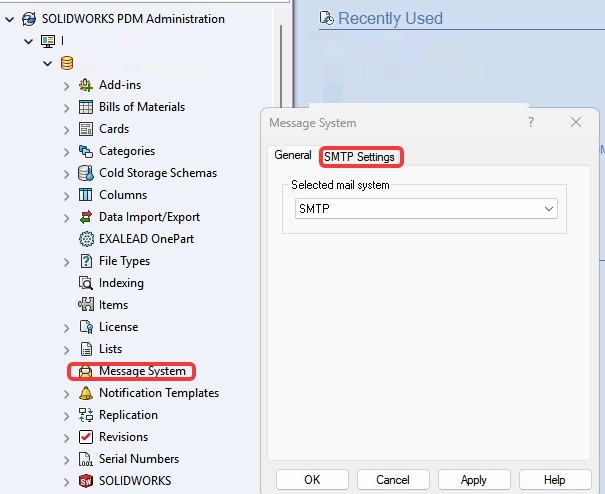
Task: Collapse the server node chevron
Action: [29, 41]
